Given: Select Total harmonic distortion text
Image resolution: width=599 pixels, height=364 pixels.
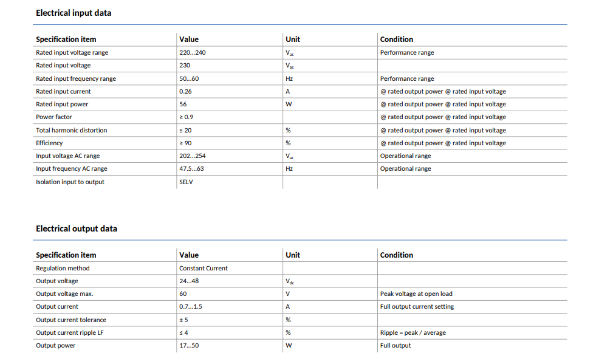Looking at the screenshot, I should pyautogui.click(x=72, y=130).
